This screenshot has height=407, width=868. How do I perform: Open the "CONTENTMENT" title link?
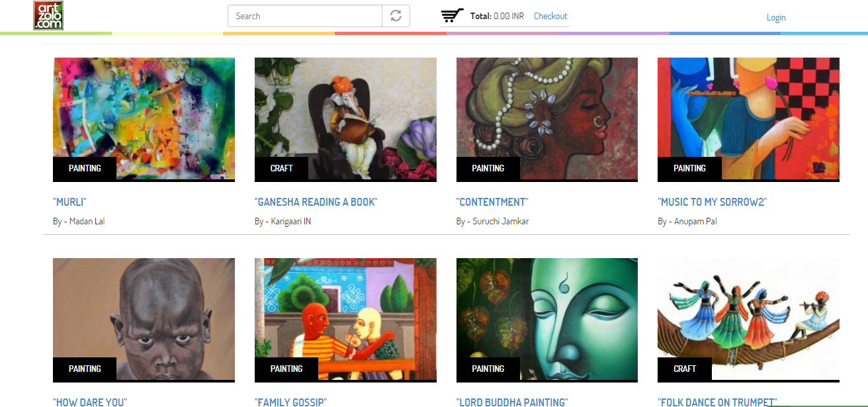coord(492,202)
